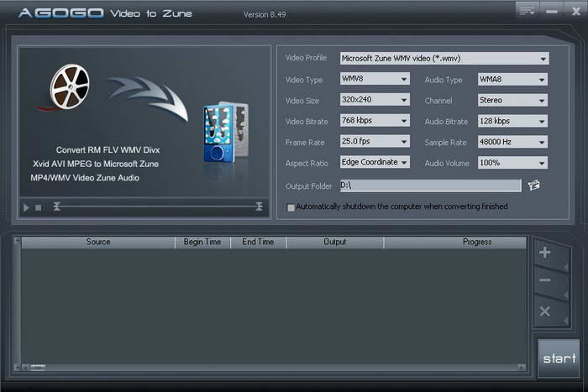Expand Frame Rate 25.0 fps dropdown
This screenshot has width=588, height=392.
pos(375,141)
